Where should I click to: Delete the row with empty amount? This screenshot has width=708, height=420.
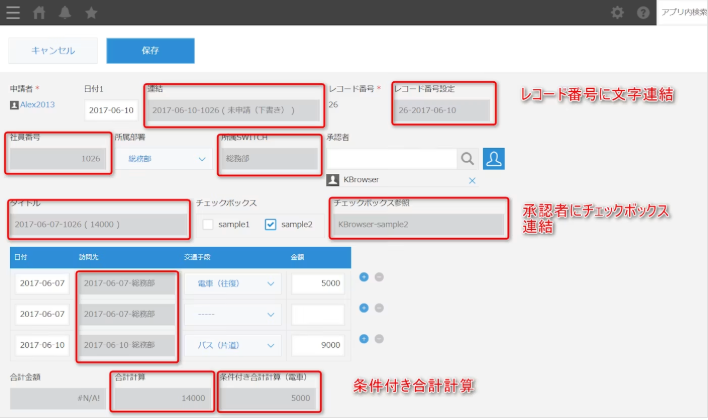(379, 308)
